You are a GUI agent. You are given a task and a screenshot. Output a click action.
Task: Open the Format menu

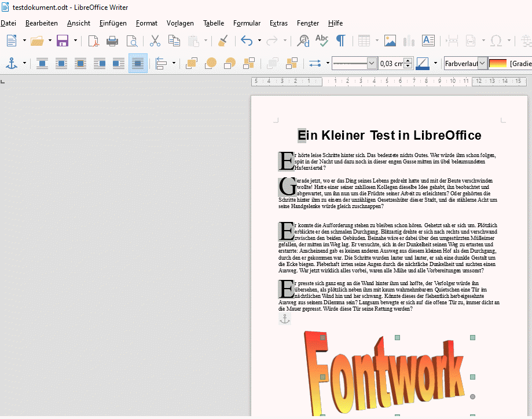146,23
